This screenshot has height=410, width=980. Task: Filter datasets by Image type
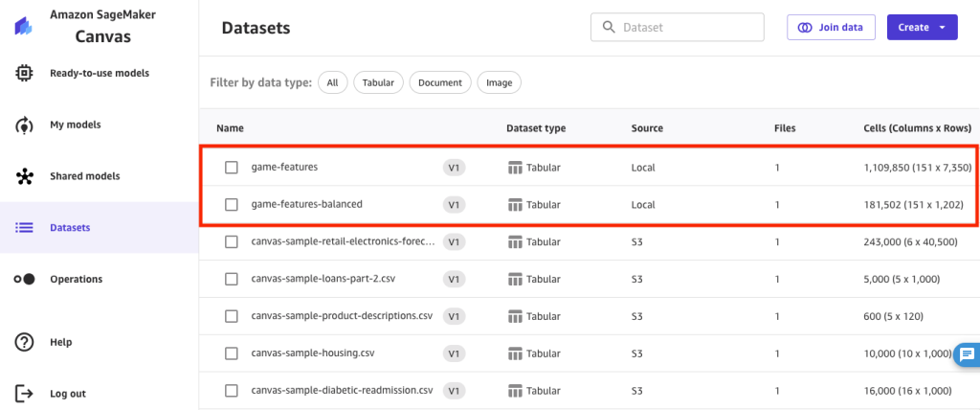point(499,83)
